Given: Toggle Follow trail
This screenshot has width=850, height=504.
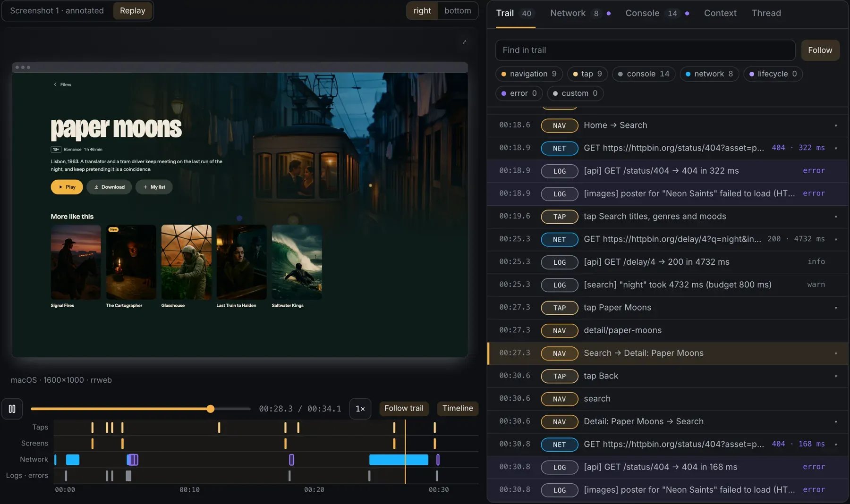Looking at the screenshot, I should pyautogui.click(x=404, y=408).
